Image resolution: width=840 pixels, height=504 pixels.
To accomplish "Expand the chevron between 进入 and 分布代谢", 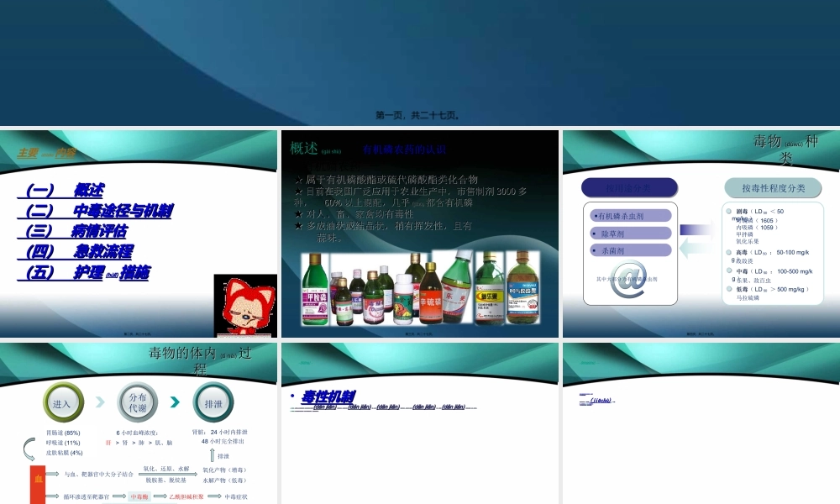I will (98, 402).
